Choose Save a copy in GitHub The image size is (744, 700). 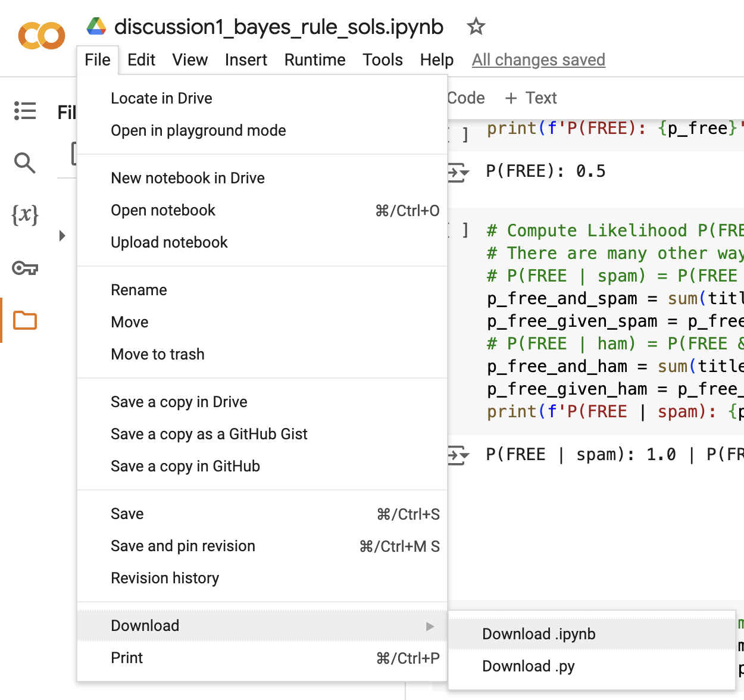pyautogui.click(x=185, y=466)
